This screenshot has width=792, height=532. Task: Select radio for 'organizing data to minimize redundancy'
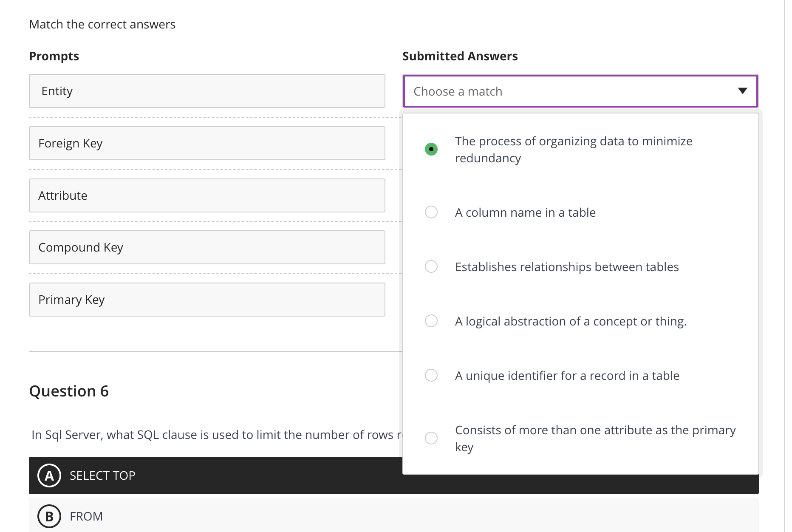431,149
